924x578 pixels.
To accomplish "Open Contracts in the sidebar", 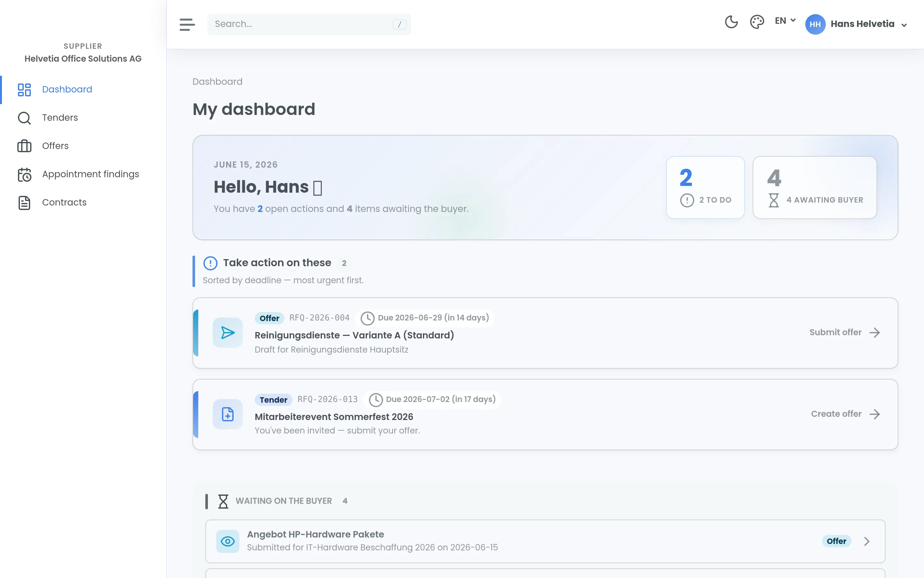I will (x=83, y=203).
